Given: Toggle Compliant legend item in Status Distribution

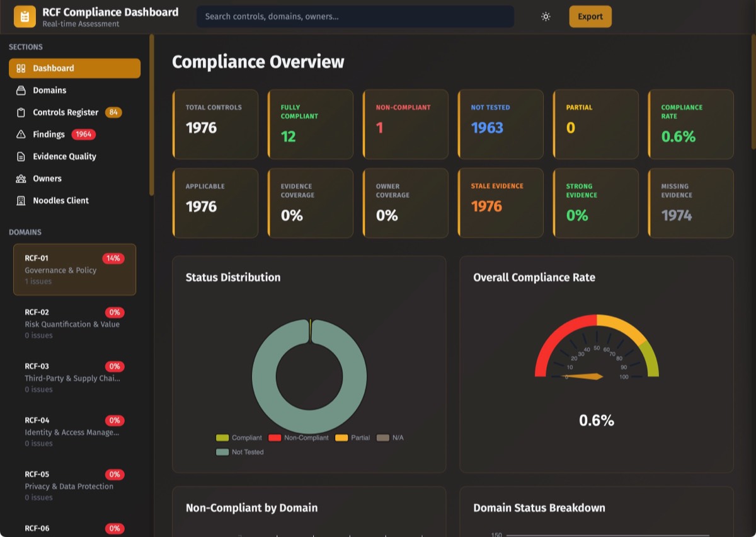Looking at the screenshot, I should click(x=239, y=438).
